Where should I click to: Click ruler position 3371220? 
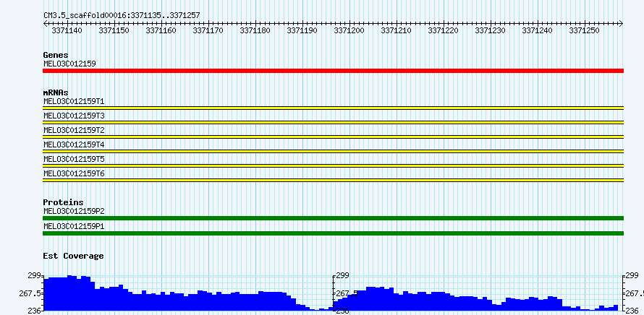(444, 30)
